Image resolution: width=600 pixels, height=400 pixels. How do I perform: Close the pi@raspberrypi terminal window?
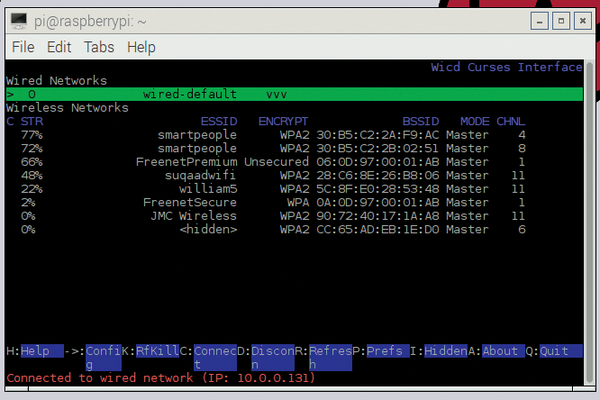point(582,21)
